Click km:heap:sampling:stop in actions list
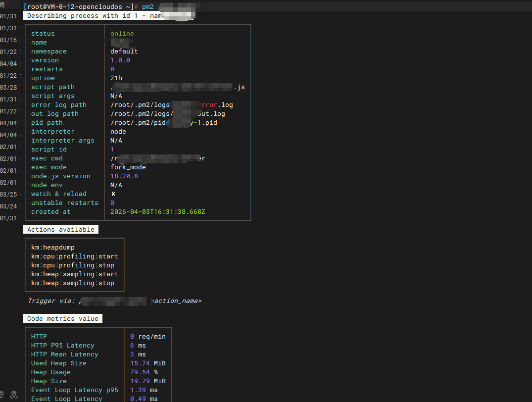The height and width of the screenshot is (402, 532). click(x=72, y=283)
